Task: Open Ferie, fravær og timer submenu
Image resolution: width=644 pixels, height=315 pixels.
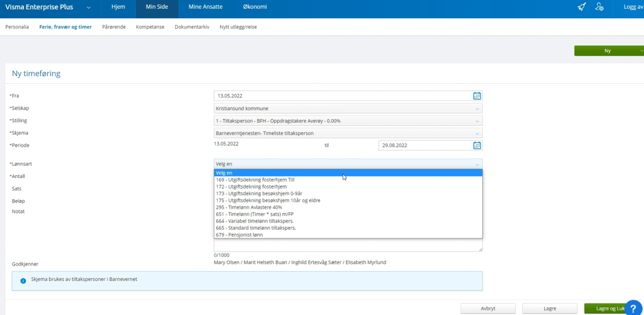Action: [65, 27]
